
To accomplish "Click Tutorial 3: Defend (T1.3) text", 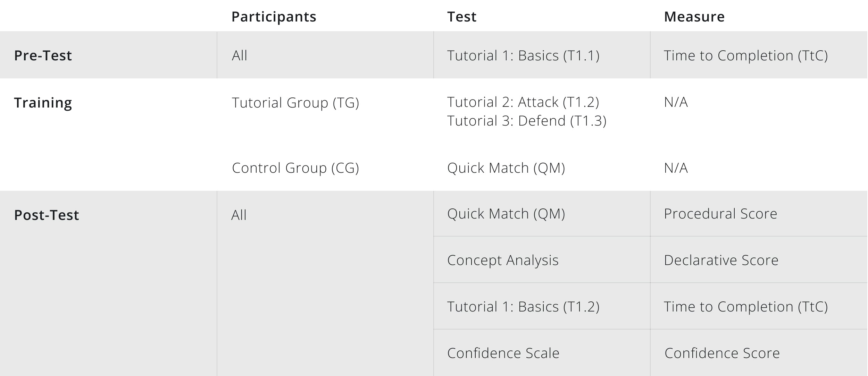I will coord(527,121).
